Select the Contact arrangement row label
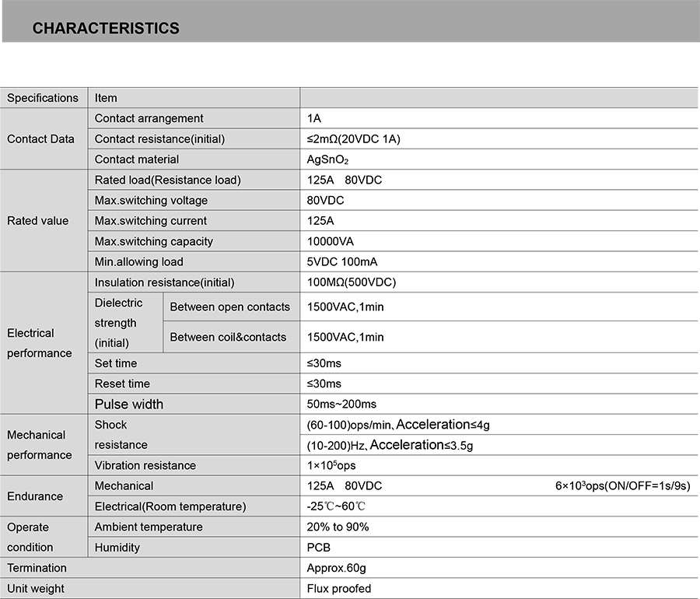This screenshot has height=599, width=700. pos(149,118)
